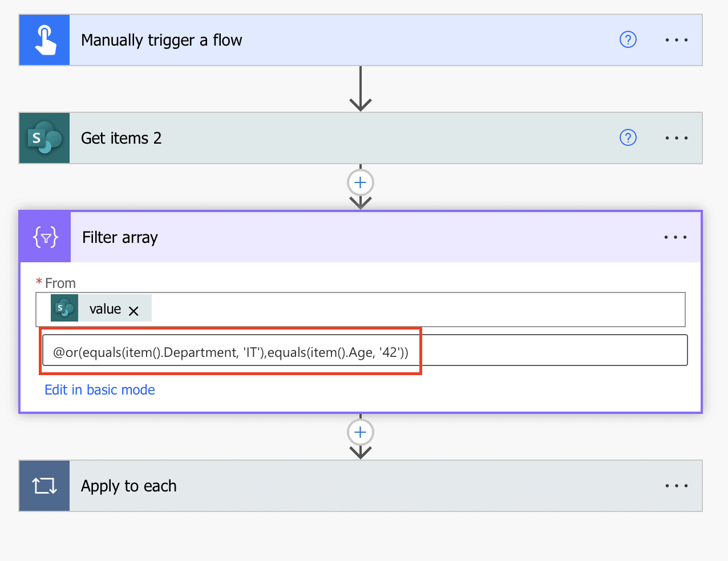Viewport: 728px width, 561px height.
Task: Click the Edit in basic mode link
Action: click(100, 390)
